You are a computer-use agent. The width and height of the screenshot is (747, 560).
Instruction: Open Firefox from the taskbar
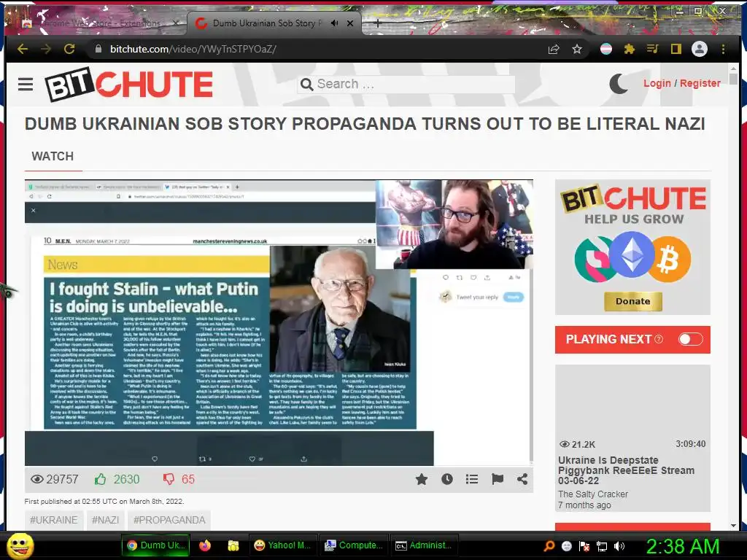tap(205, 545)
